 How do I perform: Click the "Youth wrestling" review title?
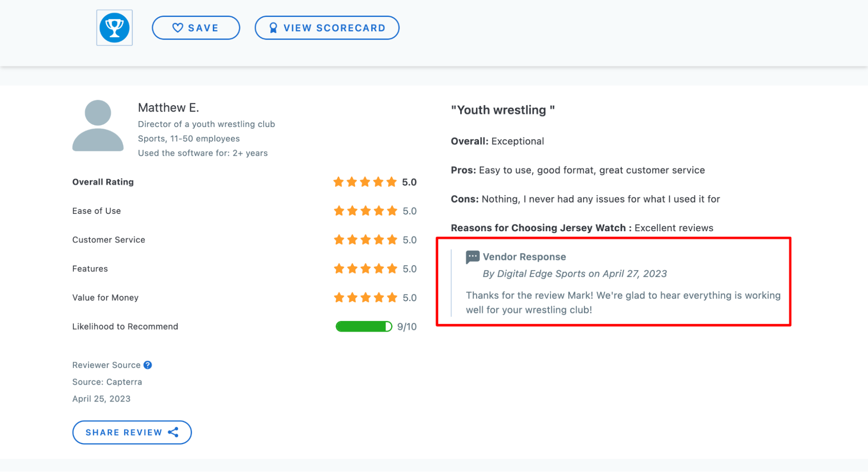(x=503, y=110)
